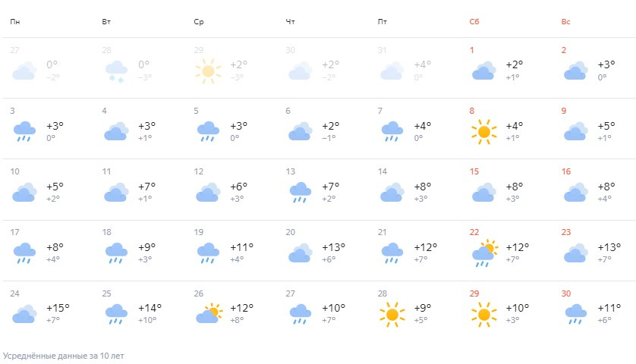This screenshot has height=364, width=636.
Task: Click the sunny icon on Friday 28
Action: pos(392,314)
